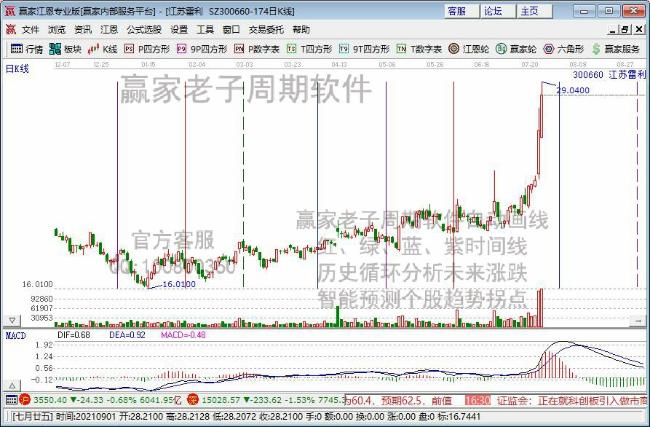Open the 六角形 hexagon tool

click(563, 49)
